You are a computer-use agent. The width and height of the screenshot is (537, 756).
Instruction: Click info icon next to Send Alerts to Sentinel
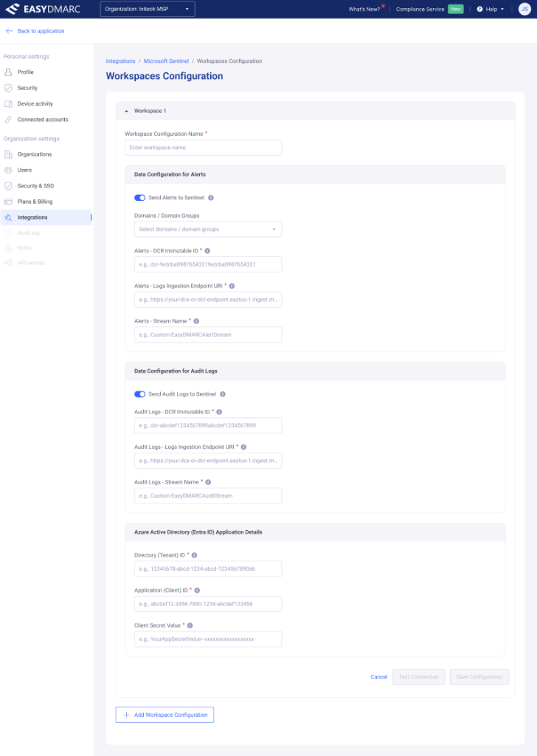(211, 198)
